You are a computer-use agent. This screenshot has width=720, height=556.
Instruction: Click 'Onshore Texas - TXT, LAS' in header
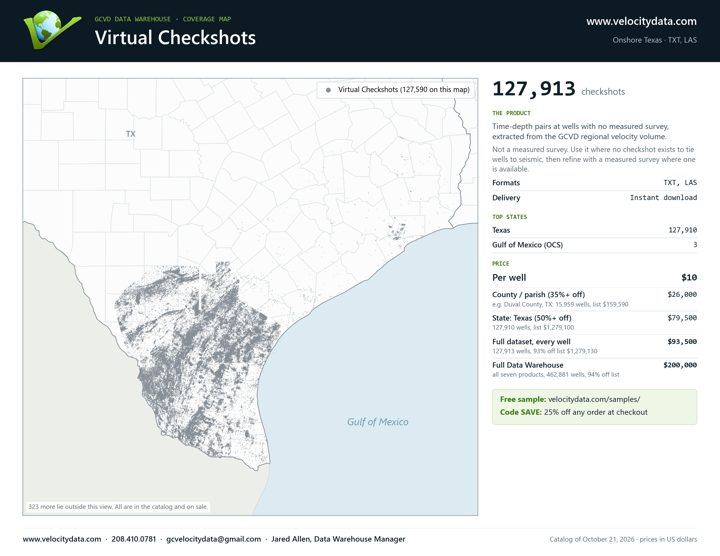click(x=654, y=40)
